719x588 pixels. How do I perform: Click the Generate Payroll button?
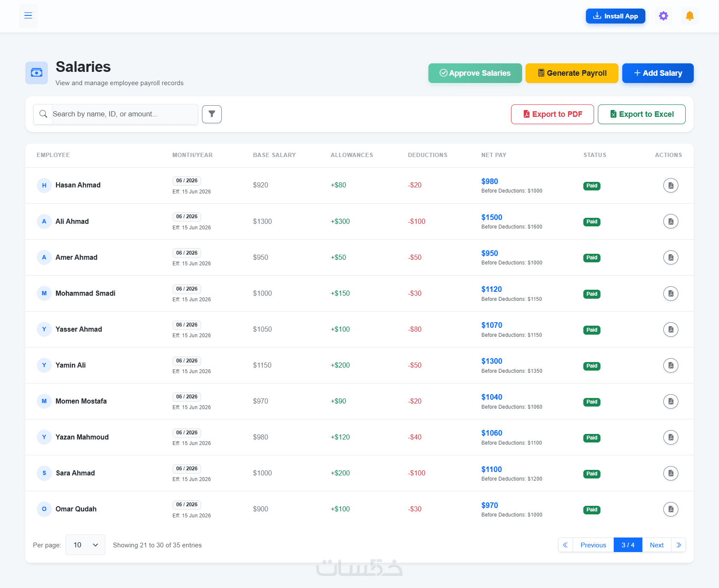572,73
